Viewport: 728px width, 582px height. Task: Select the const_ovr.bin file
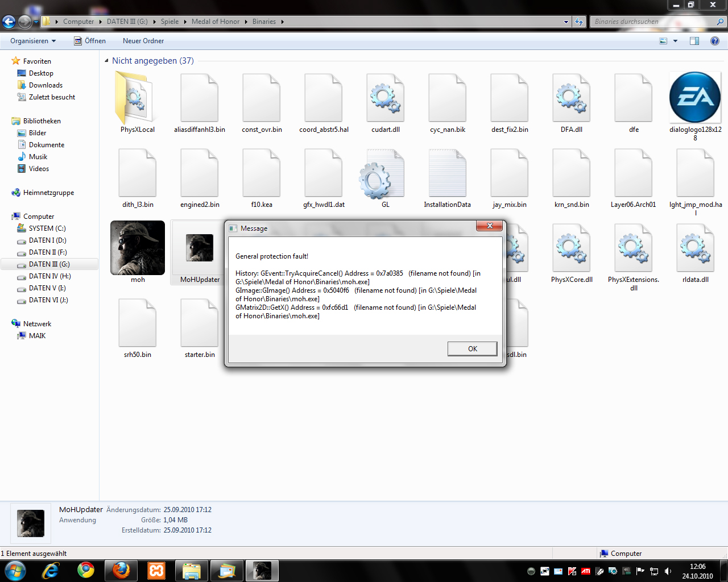[x=262, y=102]
